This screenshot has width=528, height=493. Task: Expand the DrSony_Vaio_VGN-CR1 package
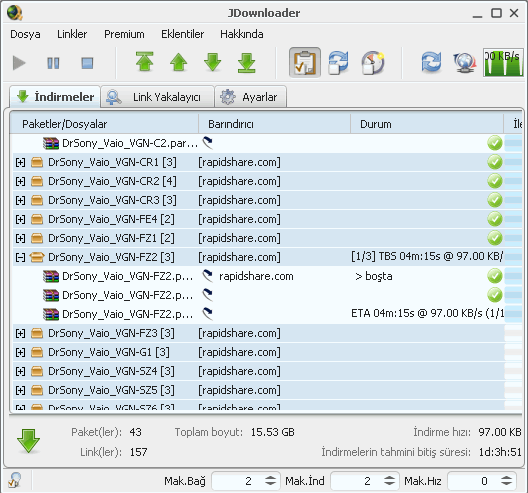coord(20,163)
